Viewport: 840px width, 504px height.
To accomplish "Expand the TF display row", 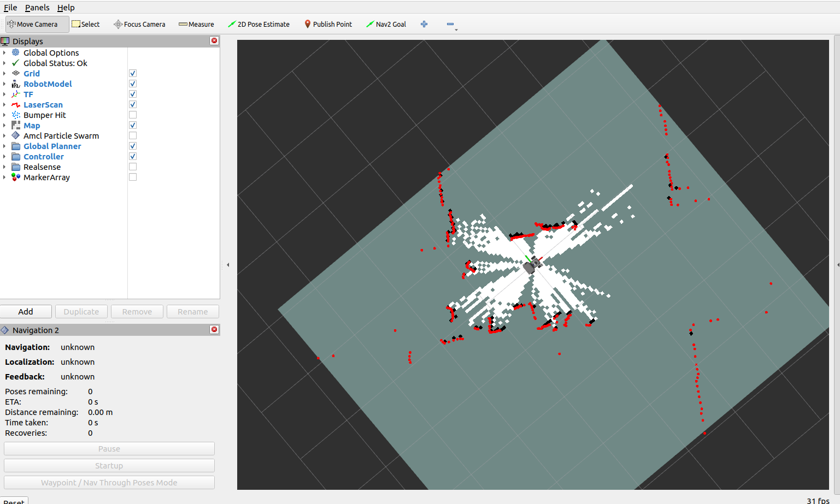I will click(4, 94).
